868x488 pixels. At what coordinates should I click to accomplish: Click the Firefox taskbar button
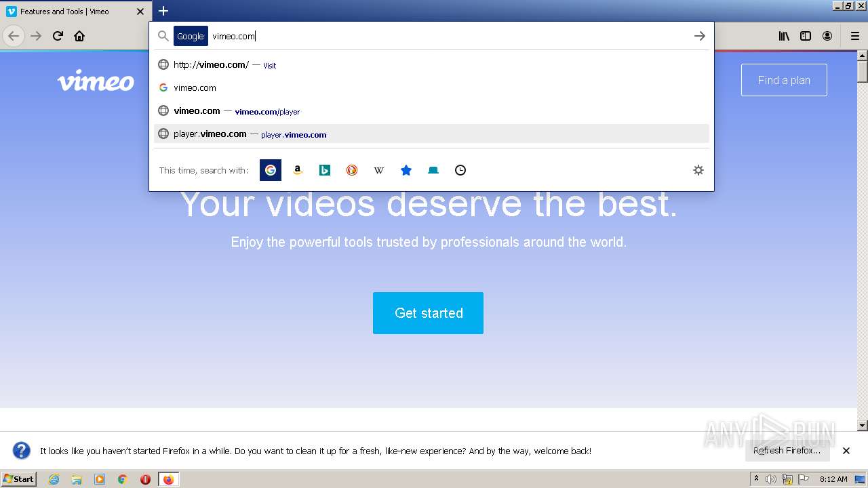tap(168, 479)
